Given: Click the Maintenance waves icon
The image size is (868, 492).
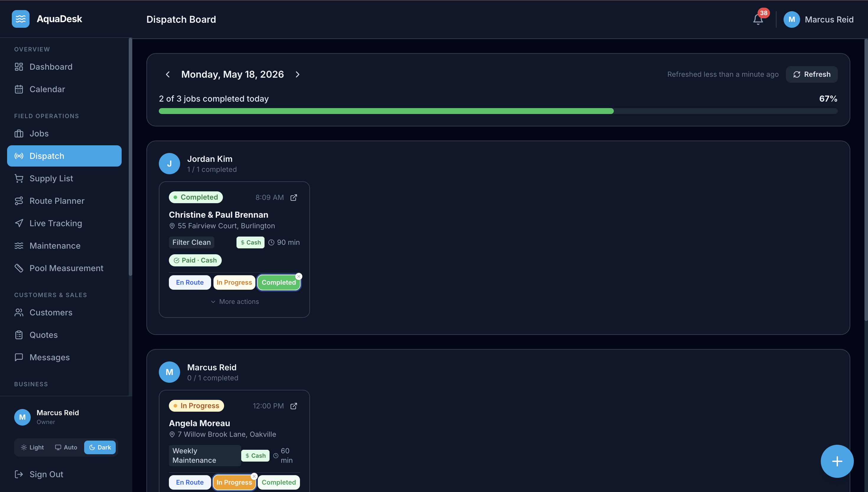Looking at the screenshot, I should coord(19,246).
